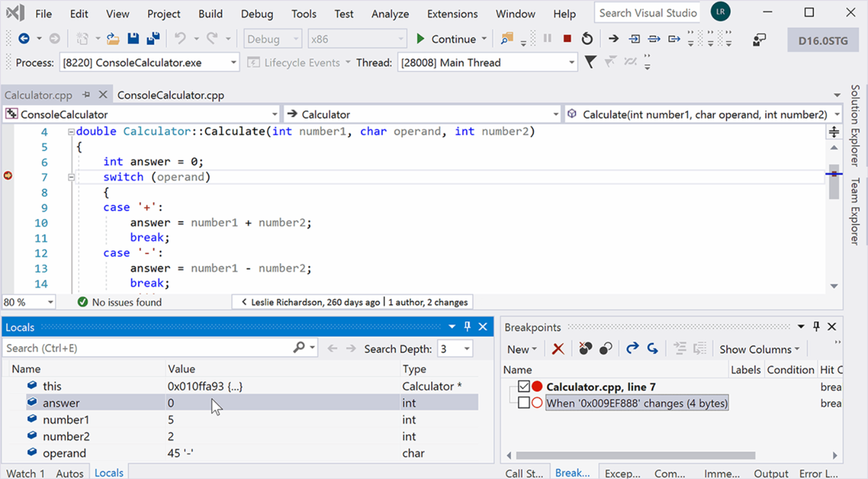This screenshot has width=868, height=479.
Task: Pin the Breakpoints panel
Action: coord(817,327)
